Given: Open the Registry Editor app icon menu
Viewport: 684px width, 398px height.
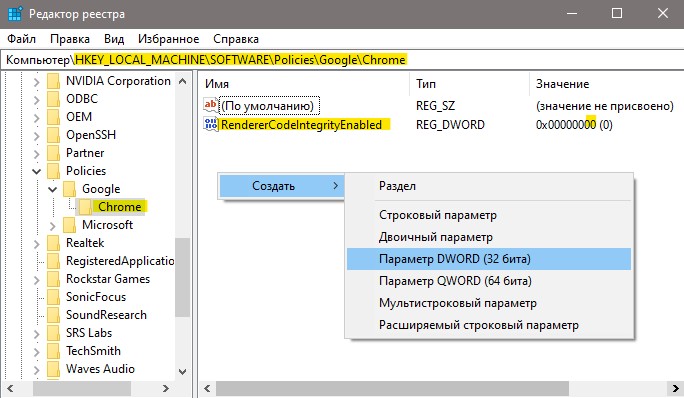Looking at the screenshot, I should 15,14.
